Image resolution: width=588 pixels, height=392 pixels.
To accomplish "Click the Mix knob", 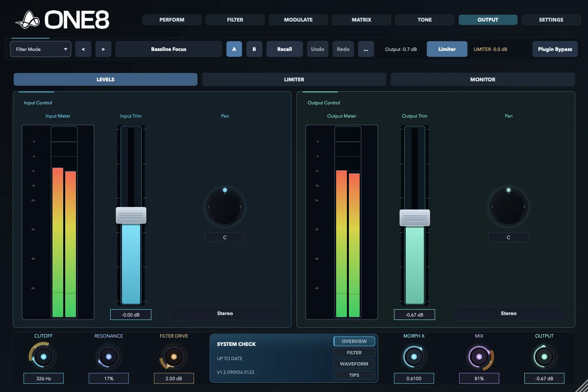I will [479, 357].
